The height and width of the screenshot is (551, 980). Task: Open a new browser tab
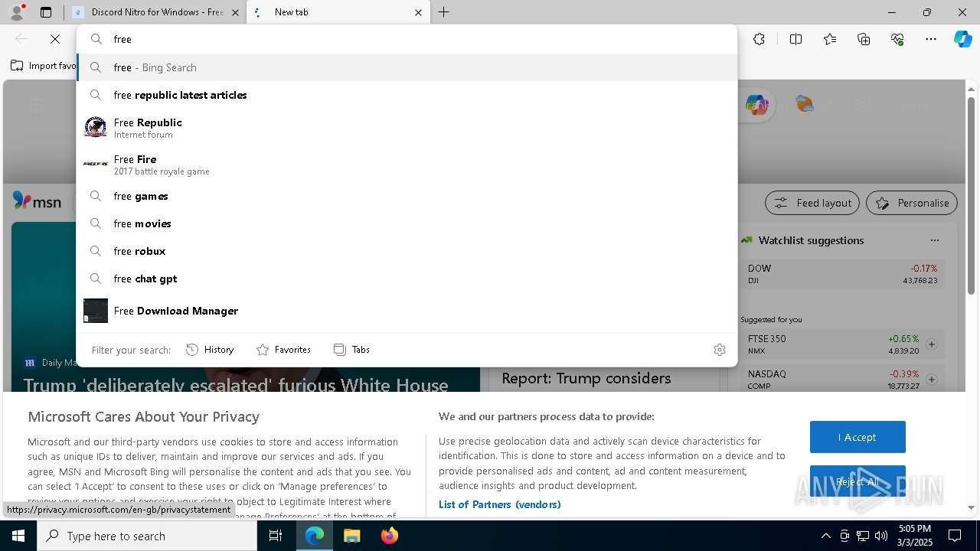(x=444, y=12)
